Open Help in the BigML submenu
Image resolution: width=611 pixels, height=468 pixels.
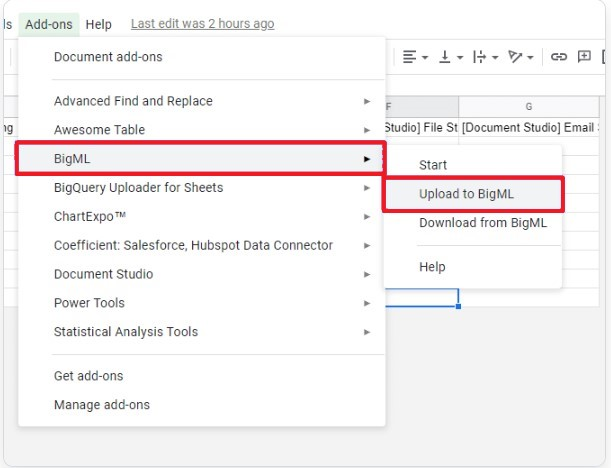click(473, 267)
